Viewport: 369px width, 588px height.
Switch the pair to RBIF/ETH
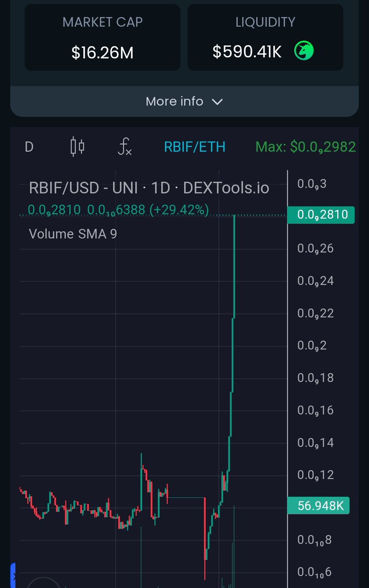tap(195, 147)
